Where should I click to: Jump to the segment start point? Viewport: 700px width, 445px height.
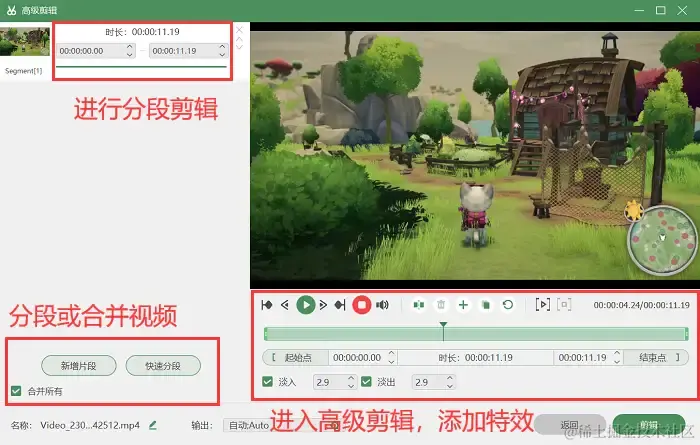[x=267, y=305]
